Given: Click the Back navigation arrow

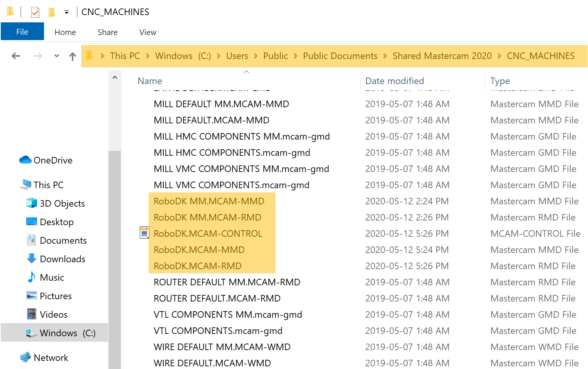Looking at the screenshot, I should [x=16, y=56].
